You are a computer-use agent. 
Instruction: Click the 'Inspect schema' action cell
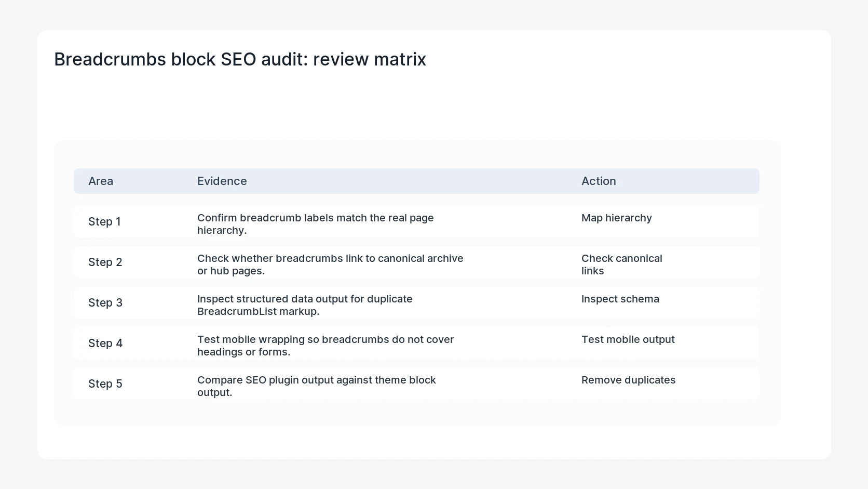pos(620,299)
